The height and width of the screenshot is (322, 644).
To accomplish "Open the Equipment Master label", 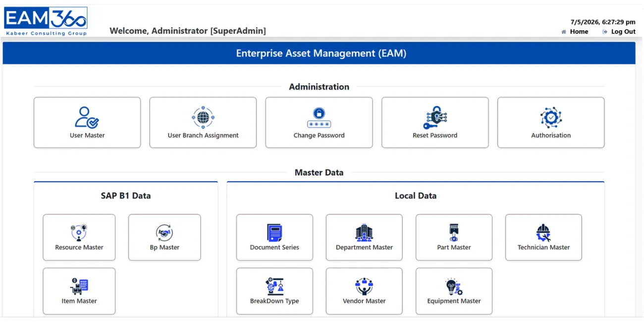I will coord(454,301).
